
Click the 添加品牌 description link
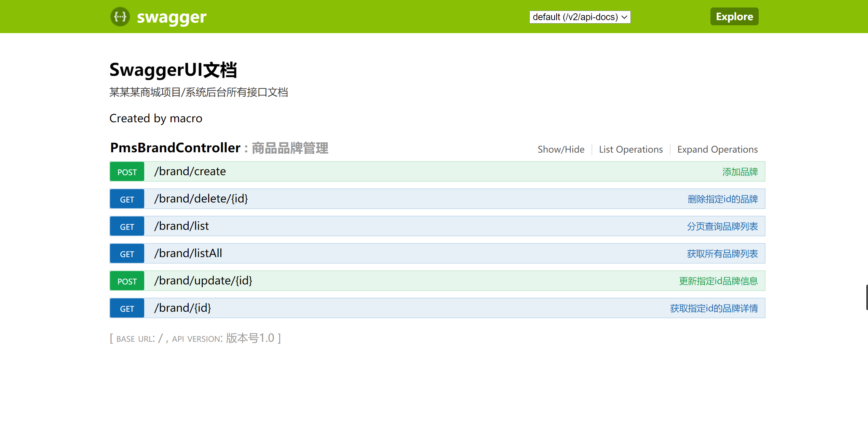740,172
